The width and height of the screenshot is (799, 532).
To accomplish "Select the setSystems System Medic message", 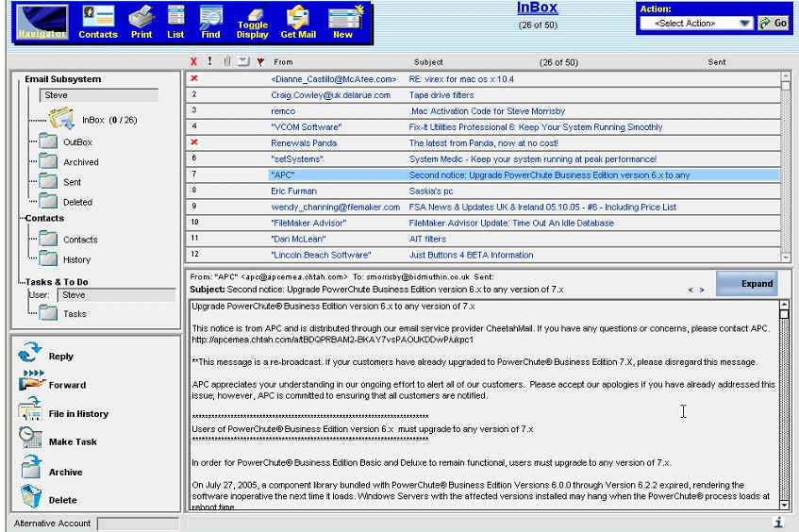I will 483,159.
